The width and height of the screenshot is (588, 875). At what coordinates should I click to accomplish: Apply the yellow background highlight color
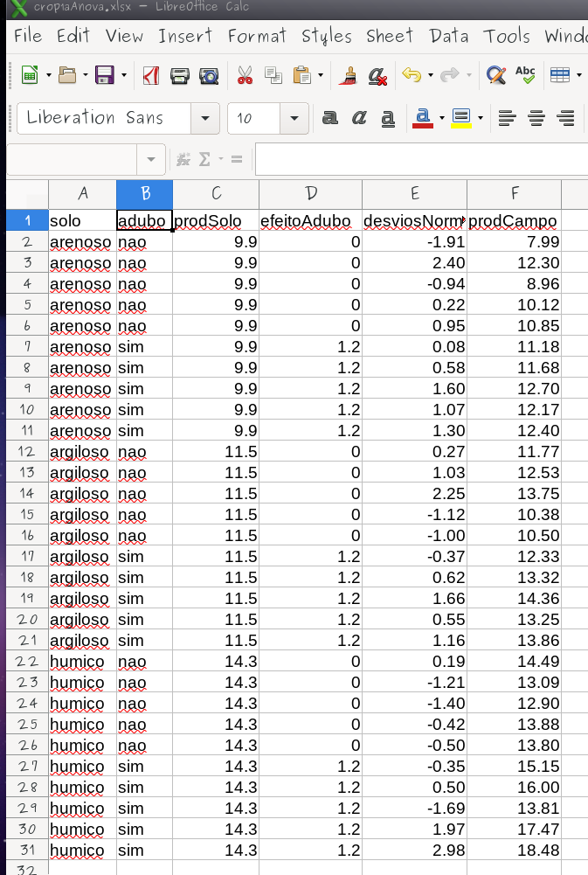click(461, 118)
